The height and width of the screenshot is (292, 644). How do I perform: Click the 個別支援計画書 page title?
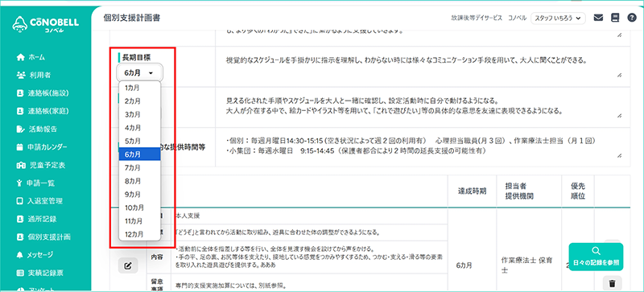(132, 18)
